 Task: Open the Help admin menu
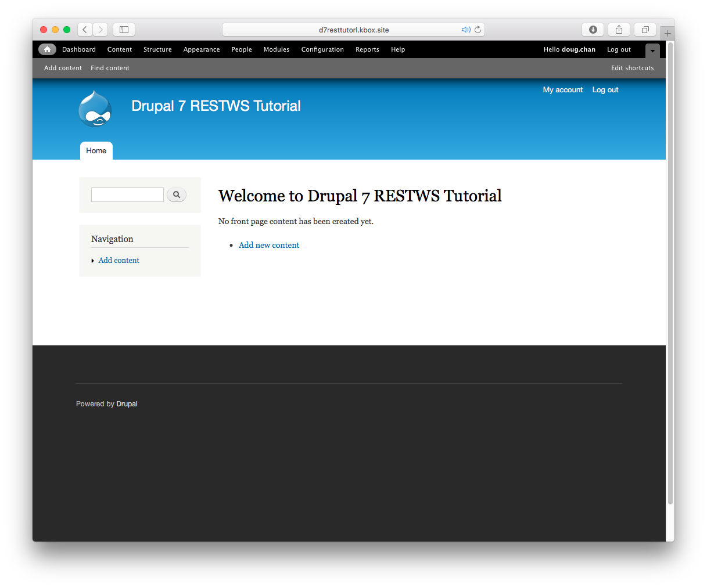(x=398, y=49)
